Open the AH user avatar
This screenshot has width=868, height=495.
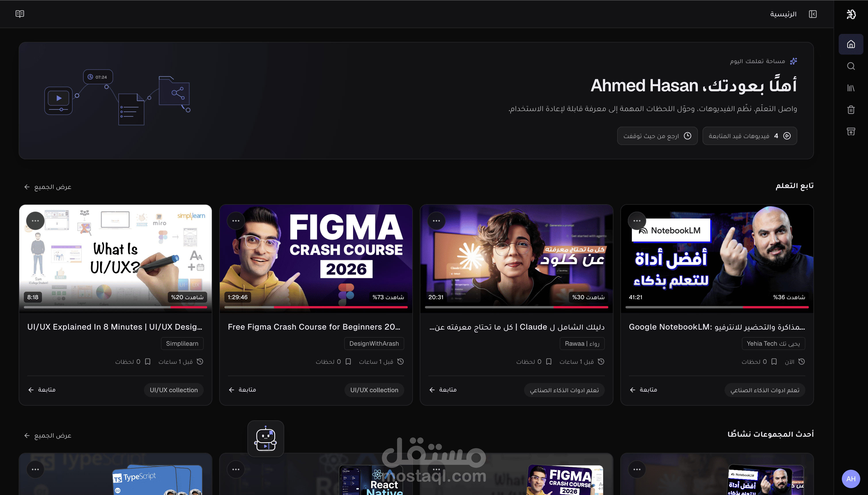[851, 479]
